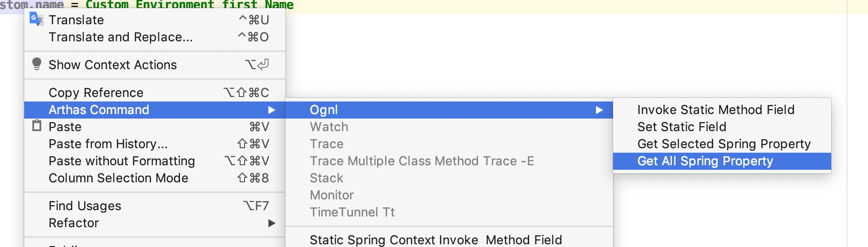868x247 pixels.
Task: Select Trace Multiple Class Method Trace -E
Action: pos(422,161)
